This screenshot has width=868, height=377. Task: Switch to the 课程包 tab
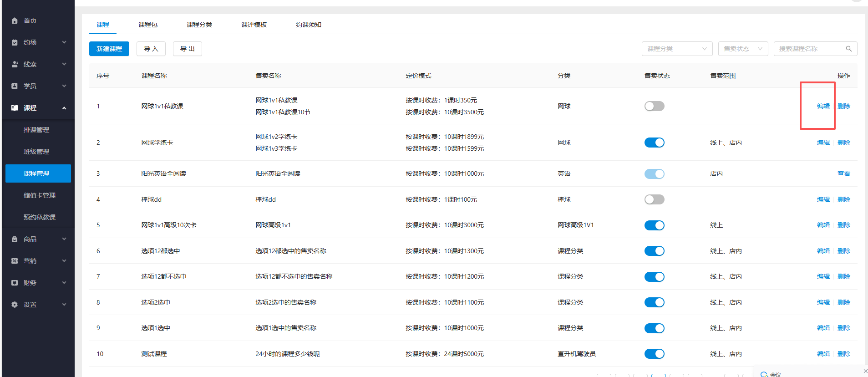tap(148, 25)
